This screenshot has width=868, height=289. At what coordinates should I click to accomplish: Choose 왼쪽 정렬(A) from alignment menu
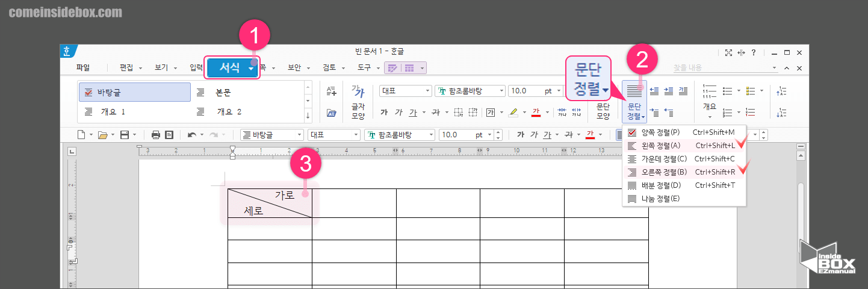point(684,145)
